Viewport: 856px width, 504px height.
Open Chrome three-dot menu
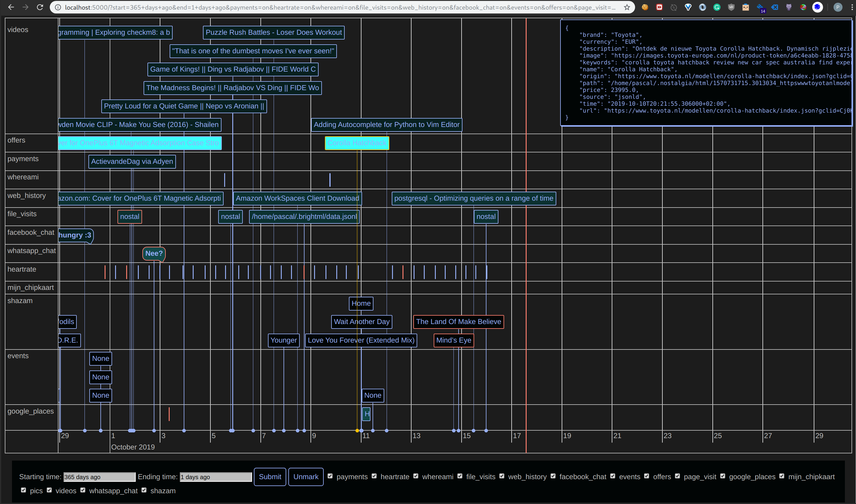click(x=852, y=7)
